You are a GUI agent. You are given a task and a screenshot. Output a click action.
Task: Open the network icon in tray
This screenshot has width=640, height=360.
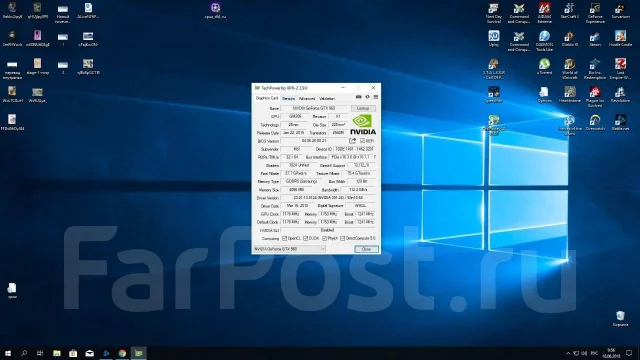(x=576, y=353)
